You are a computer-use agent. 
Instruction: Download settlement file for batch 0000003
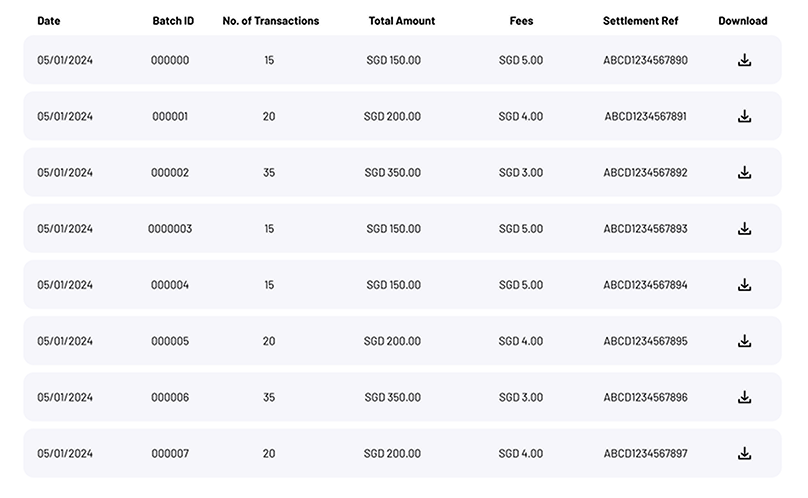pyautogui.click(x=744, y=229)
